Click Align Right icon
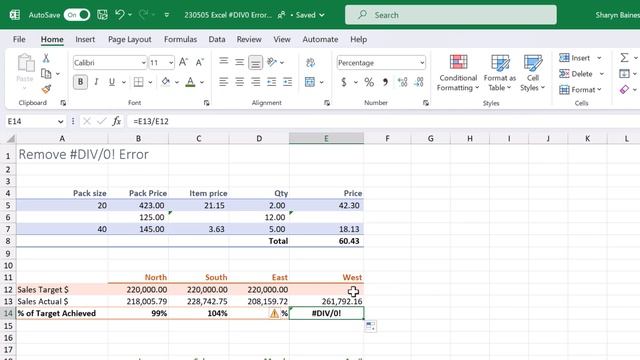Viewport: 640px width, 360px height. click(x=256, y=82)
